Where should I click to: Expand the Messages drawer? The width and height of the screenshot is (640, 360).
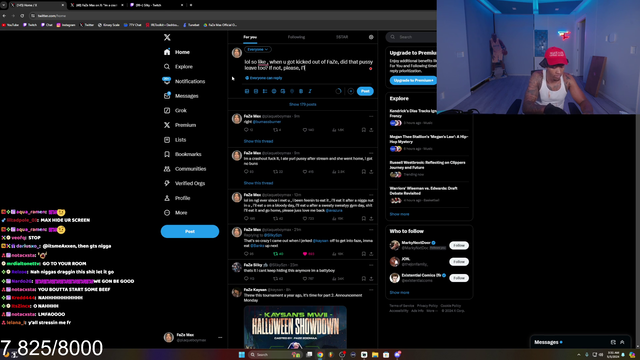click(x=622, y=342)
